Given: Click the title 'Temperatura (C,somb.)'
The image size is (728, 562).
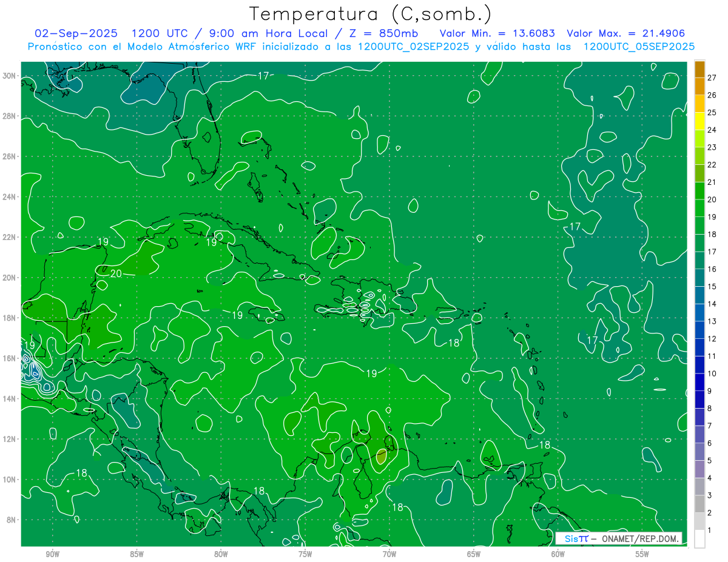Looking at the screenshot, I should point(370,14).
